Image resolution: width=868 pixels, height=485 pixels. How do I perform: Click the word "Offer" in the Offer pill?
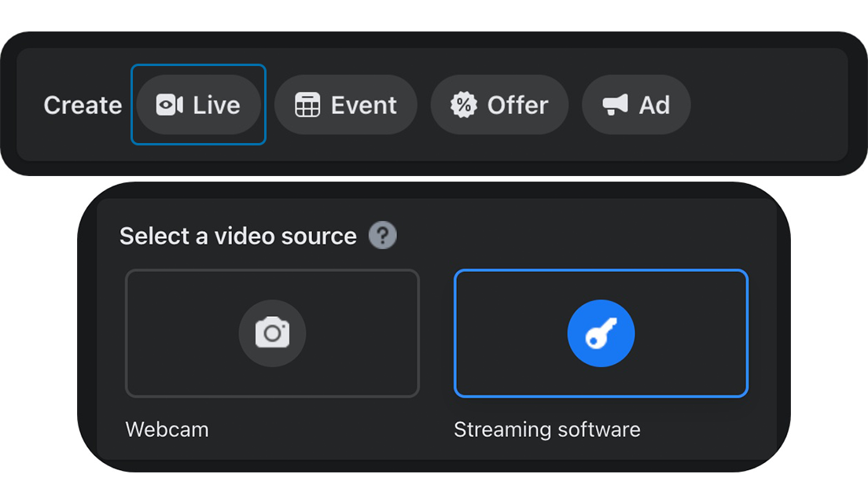point(517,105)
